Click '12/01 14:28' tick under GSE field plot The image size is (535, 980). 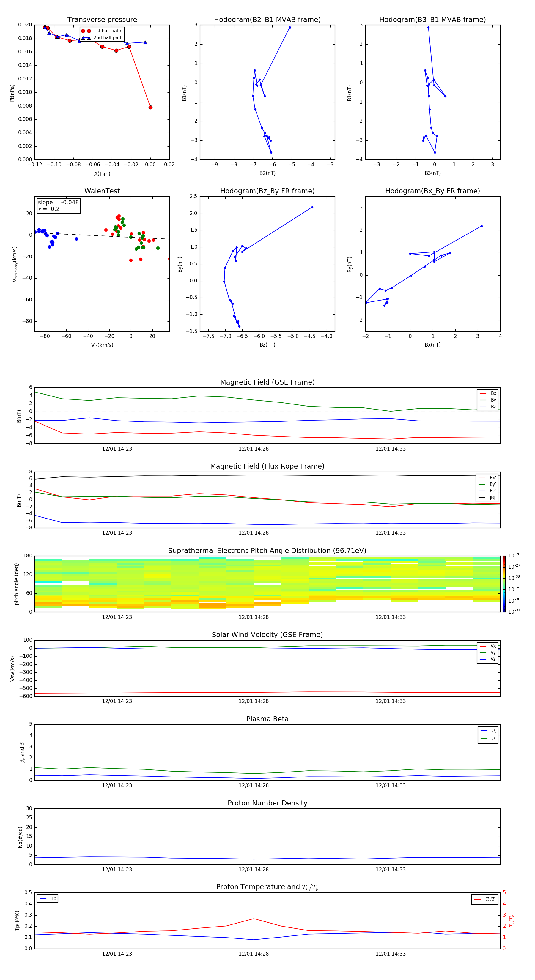tap(254, 449)
